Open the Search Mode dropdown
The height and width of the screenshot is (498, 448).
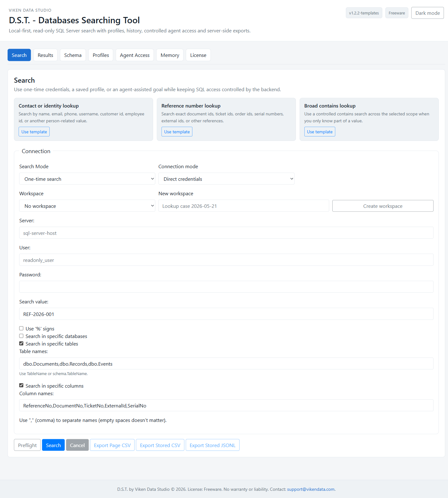click(87, 179)
